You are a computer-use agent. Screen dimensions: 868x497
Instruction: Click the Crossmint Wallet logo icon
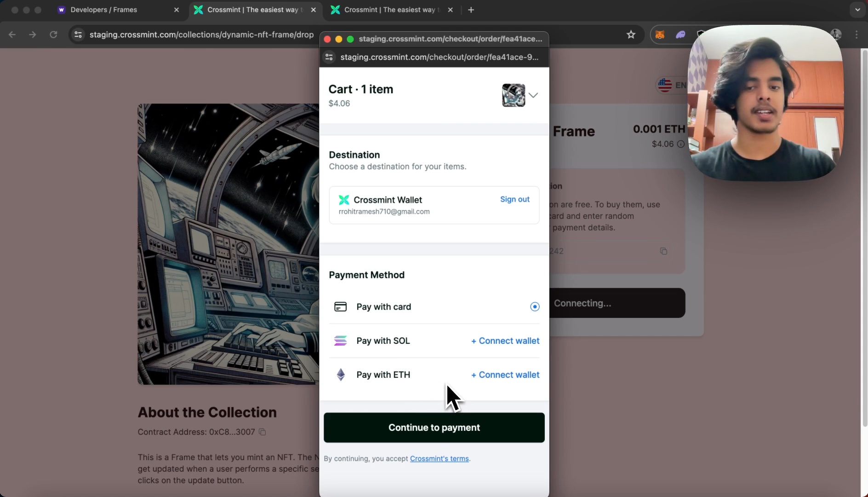(x=344, y=200)
